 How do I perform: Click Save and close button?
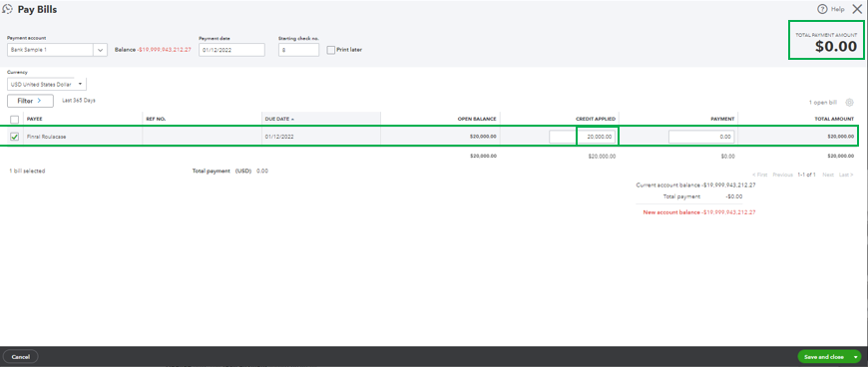point(824,357)
